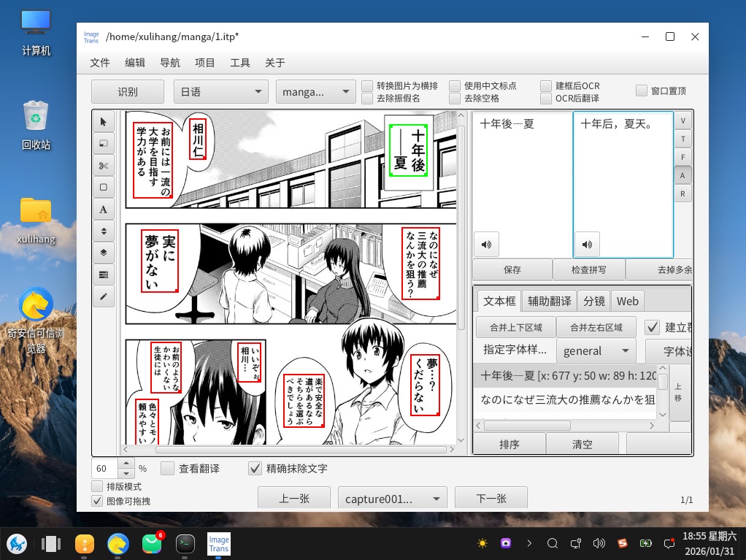
Task: Open the 日语 language dropdown
Action: [x=220, y=91]
